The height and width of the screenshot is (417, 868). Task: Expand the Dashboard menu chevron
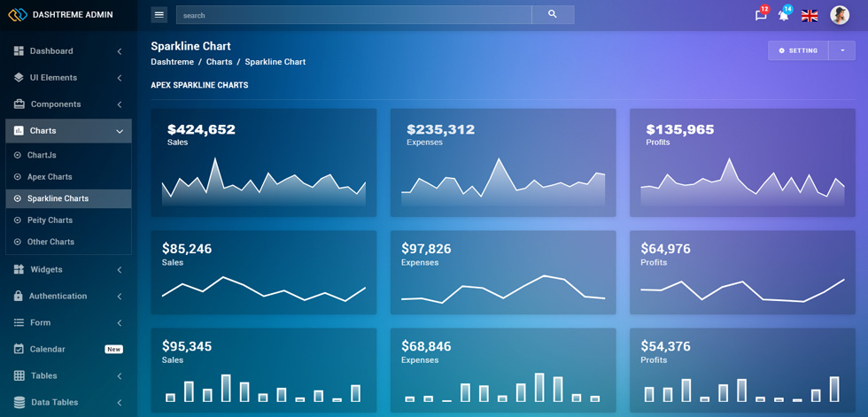click(120, 51)
